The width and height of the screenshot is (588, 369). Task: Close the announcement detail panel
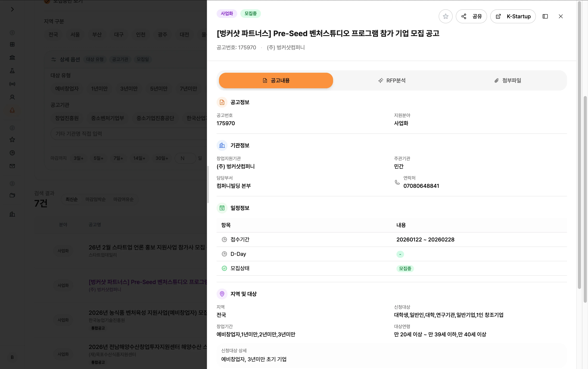point(561,16)
